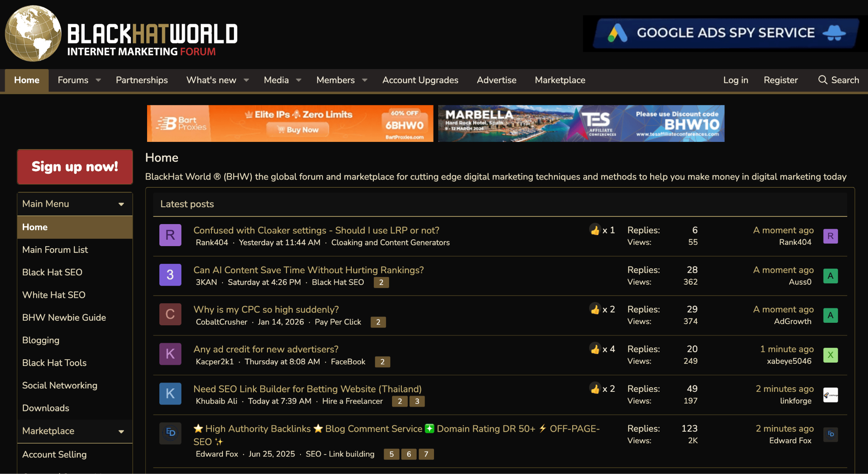868x474 pixels.
Task: Switch to the Account Upgrades menu item
Action: [x=420, y=80]
